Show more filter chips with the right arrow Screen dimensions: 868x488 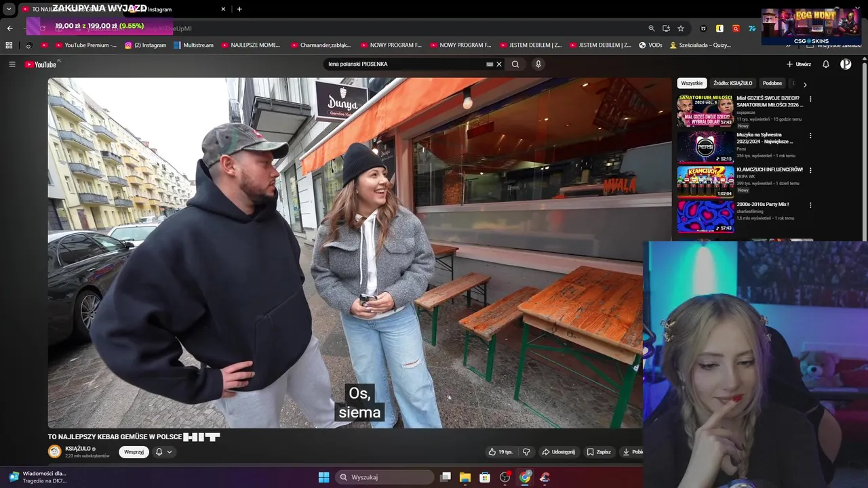[x=805, y=85]
